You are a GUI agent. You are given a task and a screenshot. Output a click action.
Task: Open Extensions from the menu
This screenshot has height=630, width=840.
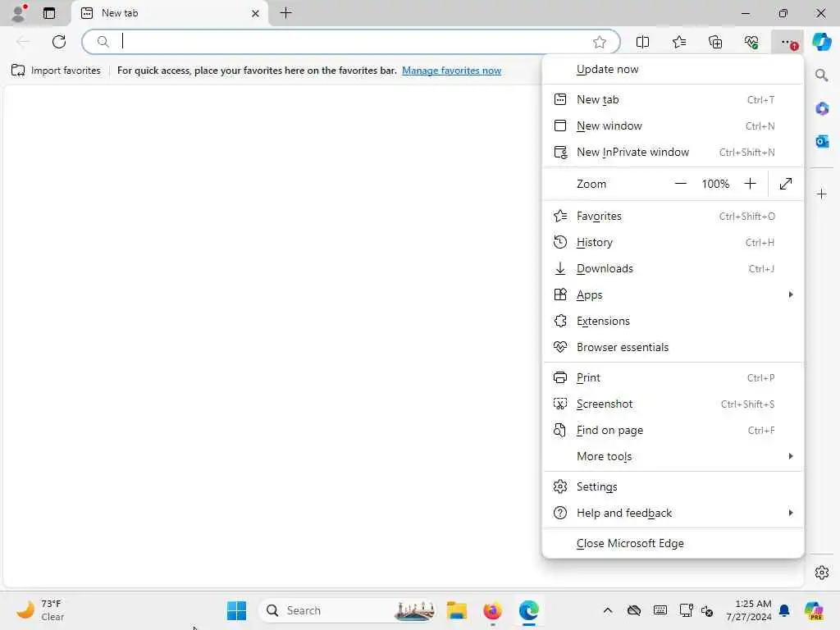pos(673,322)
